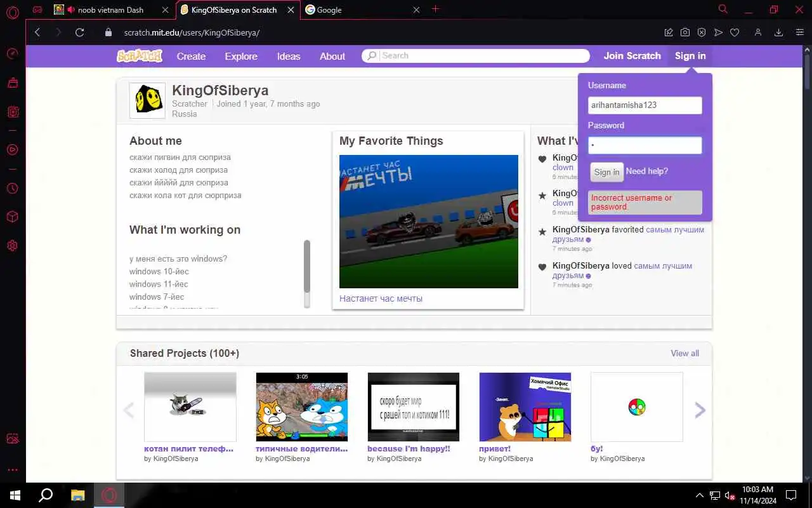Viewport: 812px width, 508px height.
Task: Open History clock icon in sidebar
Action: (x=12, y=189)
